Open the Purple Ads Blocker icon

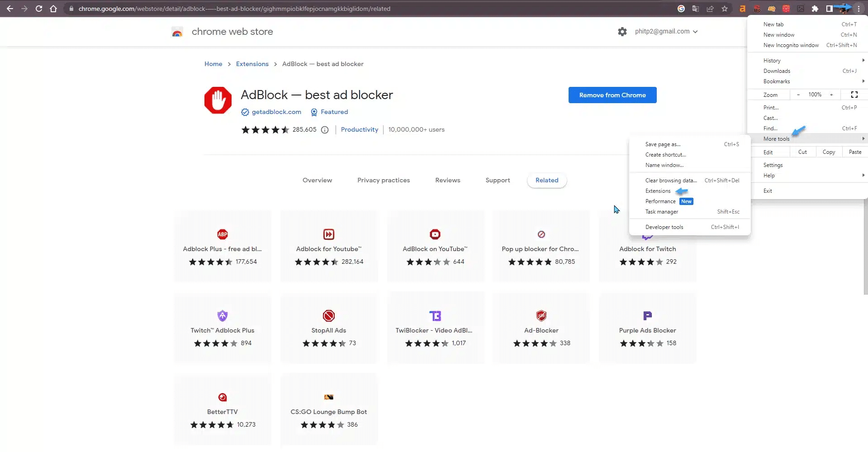point(648,316)
